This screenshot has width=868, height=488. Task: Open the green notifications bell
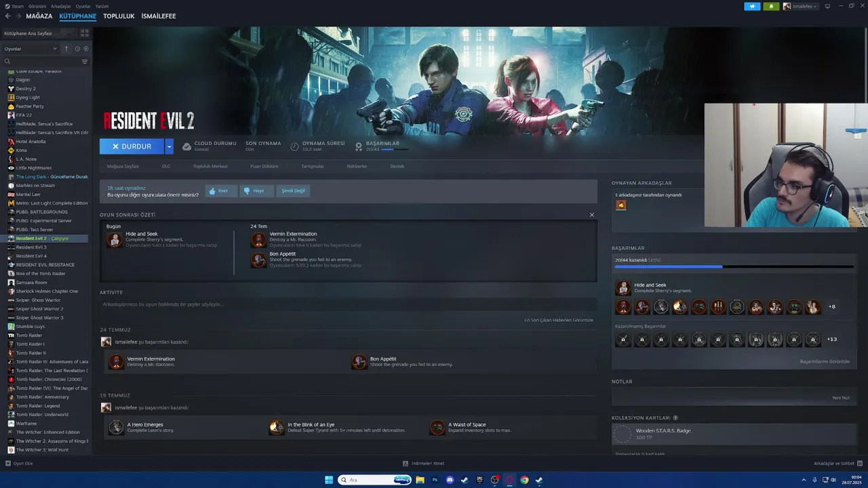click(771, 6)
